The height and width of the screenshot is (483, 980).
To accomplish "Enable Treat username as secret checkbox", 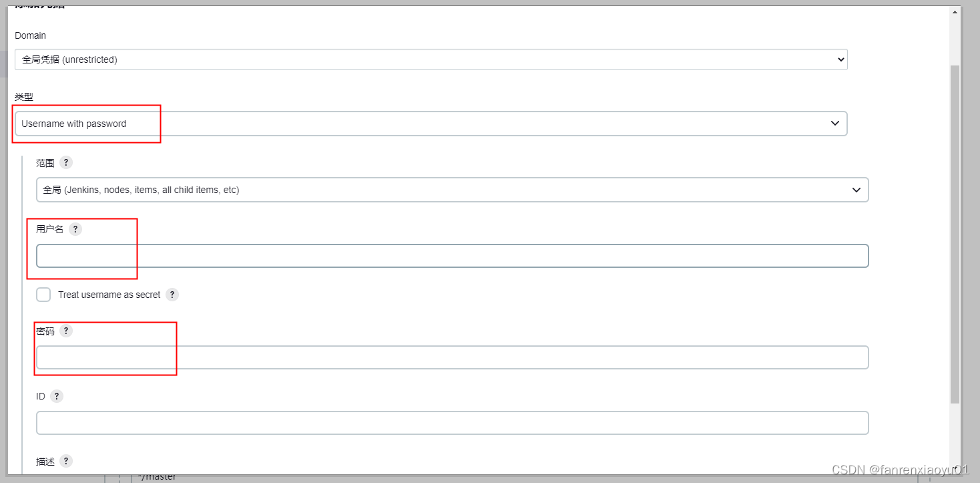I will tap(43, 295).
